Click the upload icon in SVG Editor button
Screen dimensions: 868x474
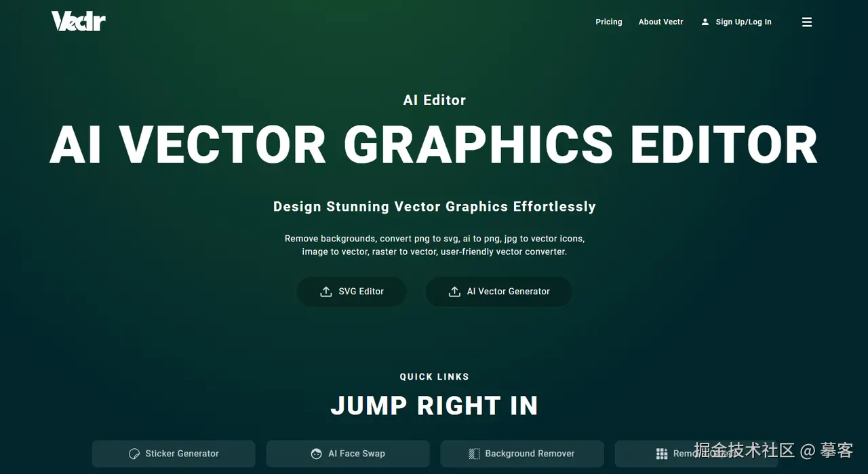[325, 292]
